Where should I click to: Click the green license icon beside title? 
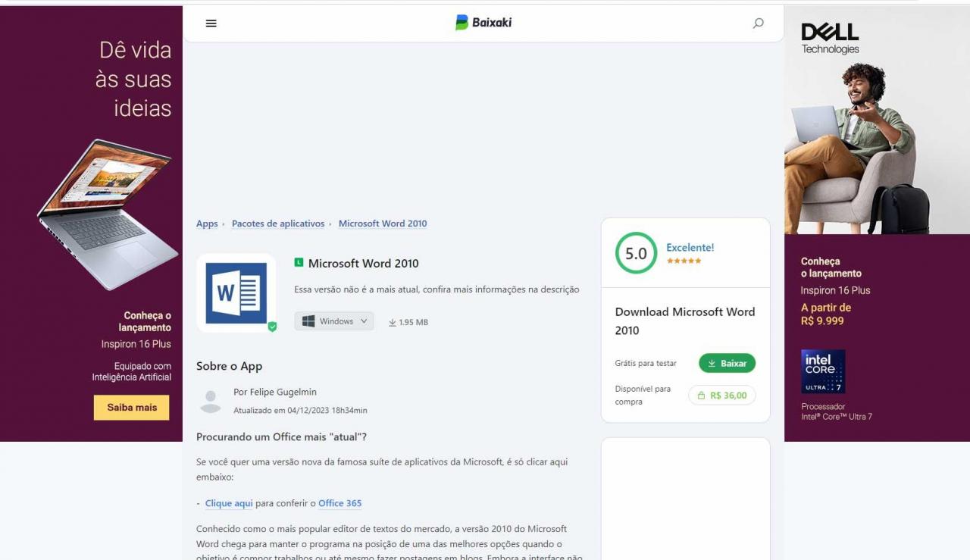tap(299, 262)
